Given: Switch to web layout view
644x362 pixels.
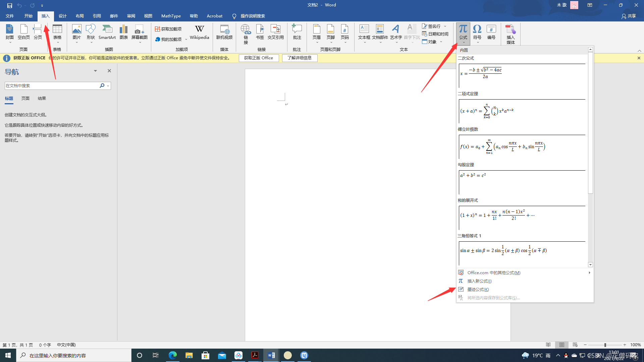Looking at the screenshot, I should point(575,345).
